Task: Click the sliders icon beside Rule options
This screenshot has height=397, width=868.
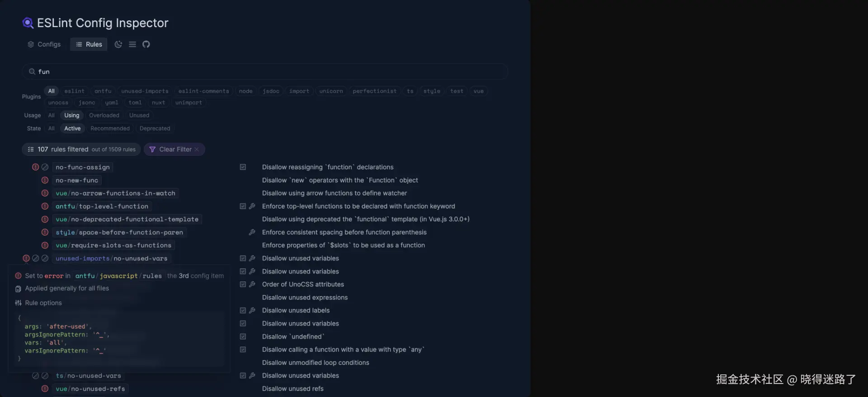Action: click(x=18, y=303)
